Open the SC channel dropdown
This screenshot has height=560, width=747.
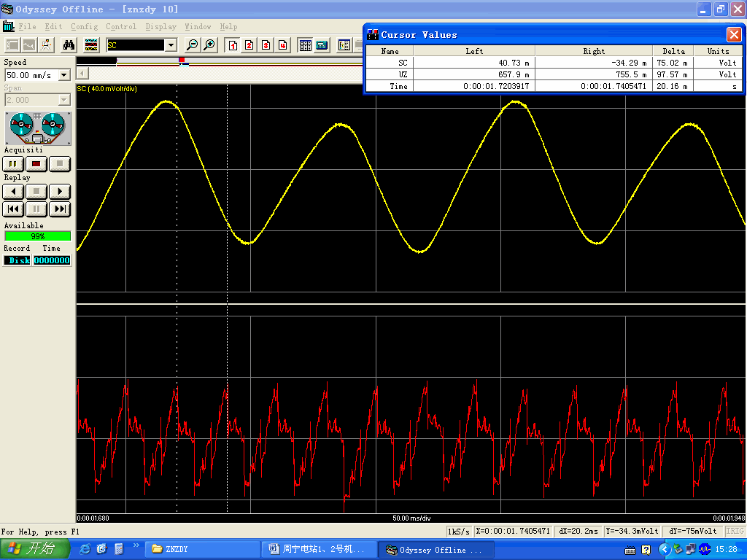[x=171, y=45]
